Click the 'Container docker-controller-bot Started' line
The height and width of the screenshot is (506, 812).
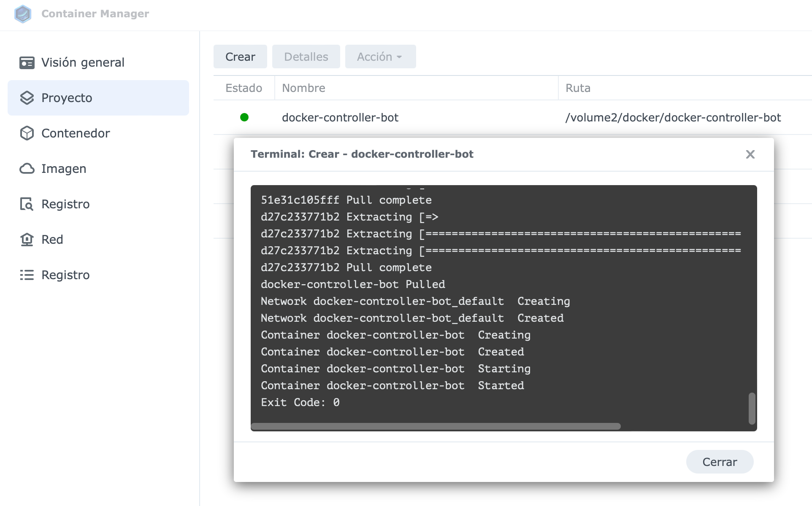392,385
